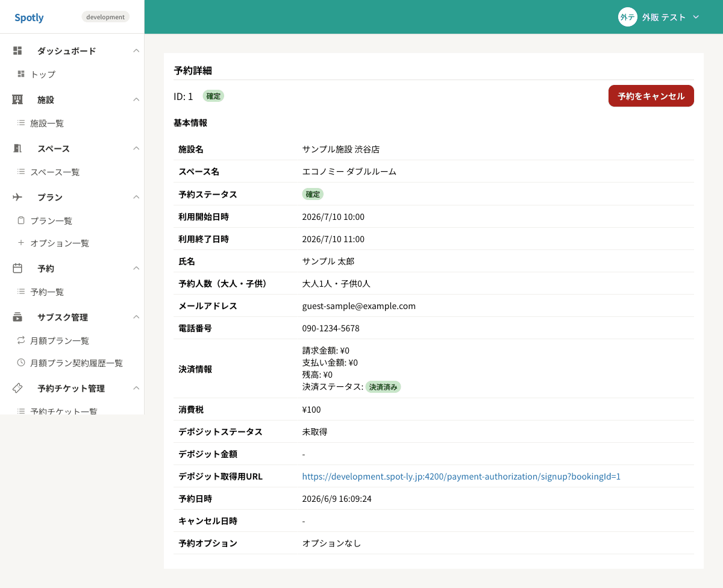Click the list icon beside 予約チケット一覧
723x588 pixels.
point(21,411)
